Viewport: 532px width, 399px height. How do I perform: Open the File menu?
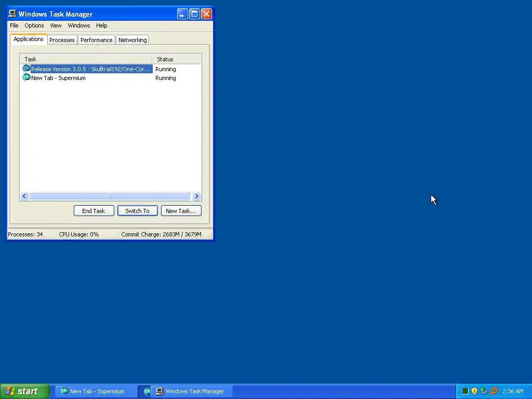tap(14, 25)
